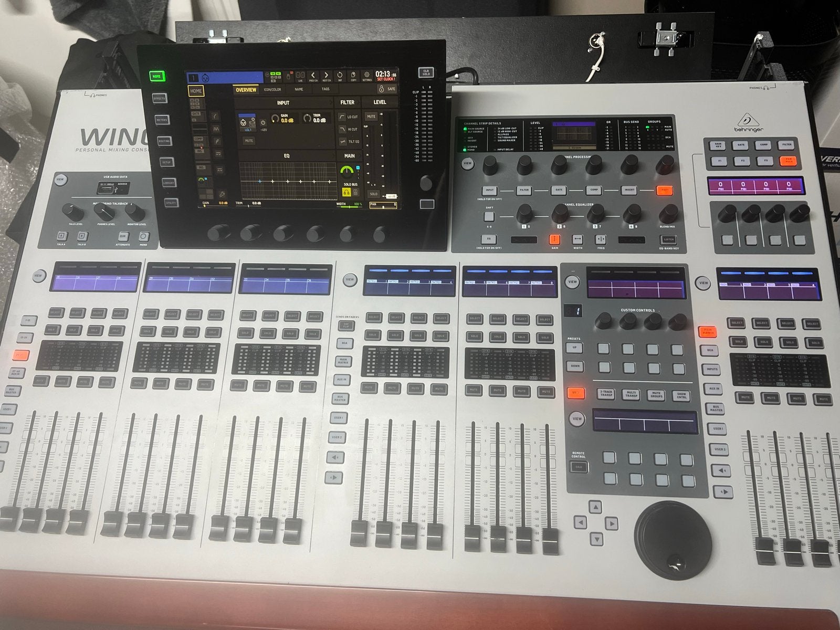Tap the TILT EQ icon
Viewport: 840px width, 630px height.
coord(342,142)
